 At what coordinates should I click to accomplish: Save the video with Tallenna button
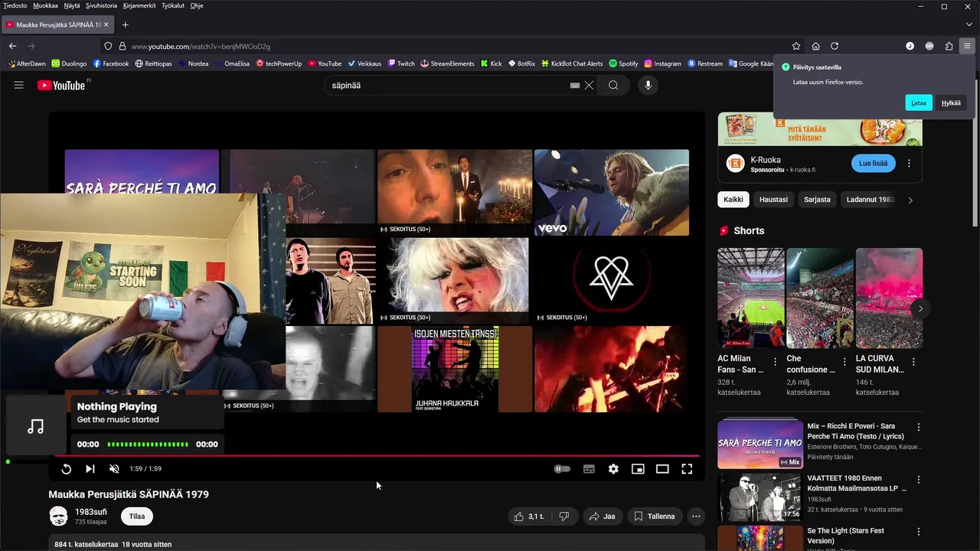(655, 517)
